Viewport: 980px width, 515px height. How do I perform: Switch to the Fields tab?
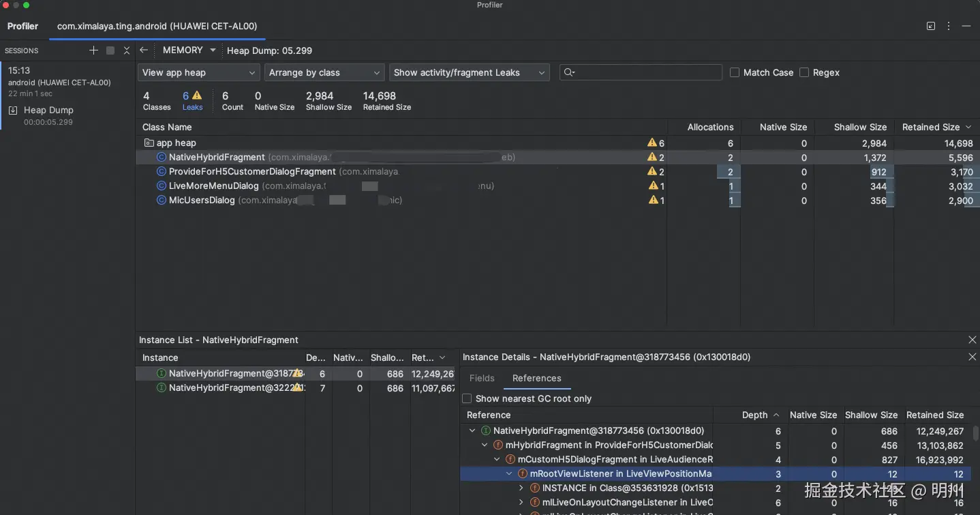(x=482, y=378)
